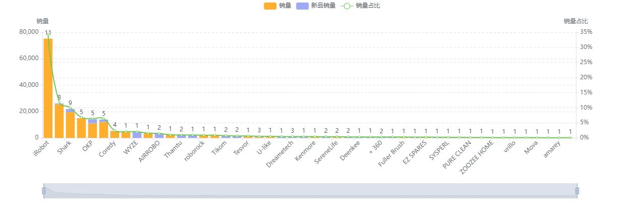Viewport: 644px width, 202px height.
Task: Click the Deenkee axis label
Action: pos(351,150)
